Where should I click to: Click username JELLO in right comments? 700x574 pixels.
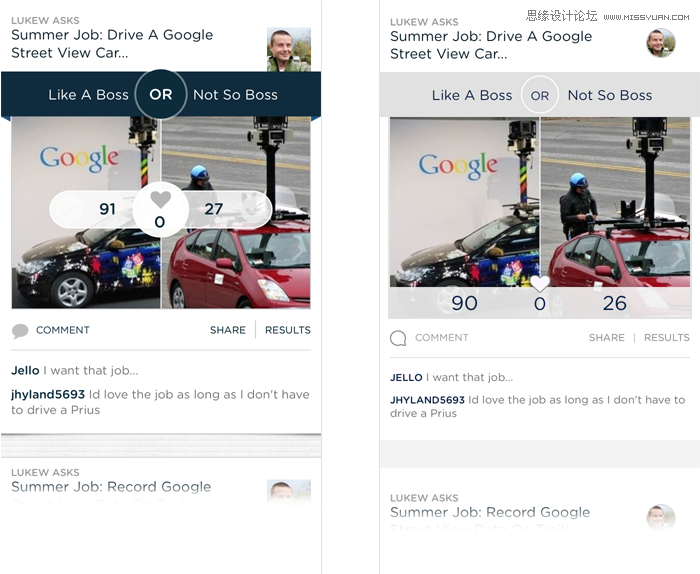click(x=406, y=378)
